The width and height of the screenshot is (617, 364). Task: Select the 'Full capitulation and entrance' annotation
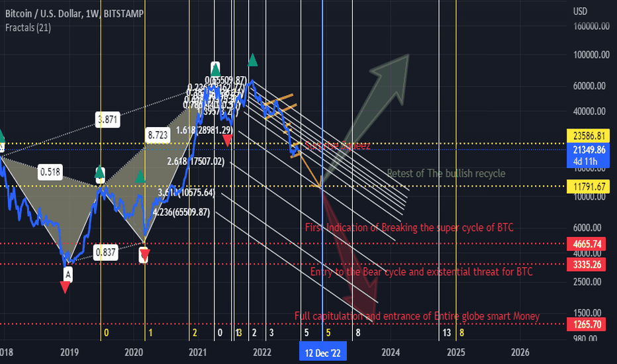(417, 316)
